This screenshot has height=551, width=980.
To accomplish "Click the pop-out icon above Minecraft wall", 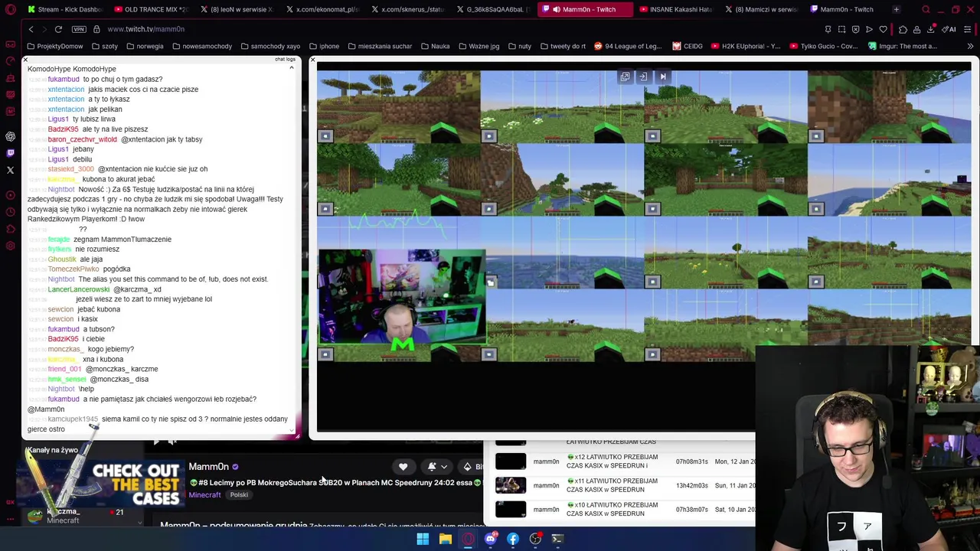I will (625, 77).
